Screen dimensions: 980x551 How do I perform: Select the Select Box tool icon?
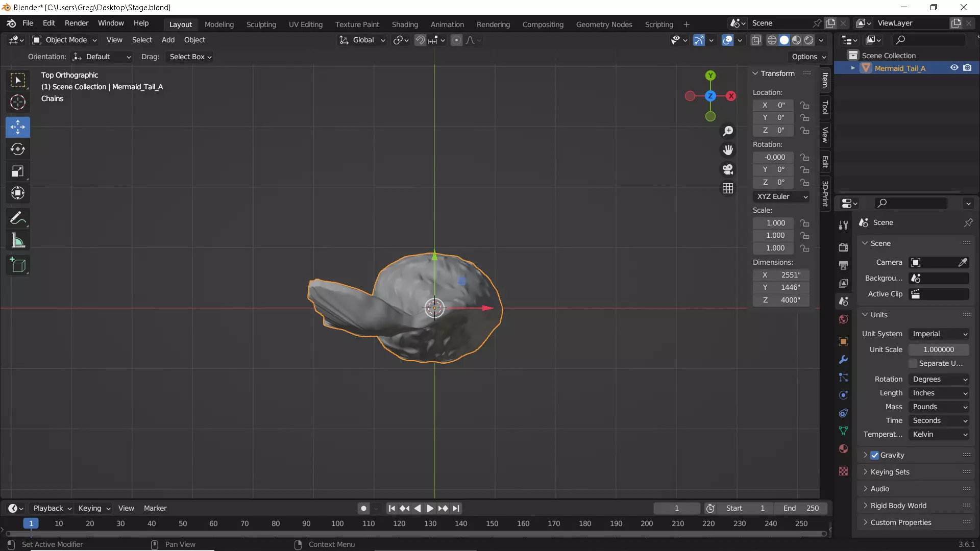(18, 80)
